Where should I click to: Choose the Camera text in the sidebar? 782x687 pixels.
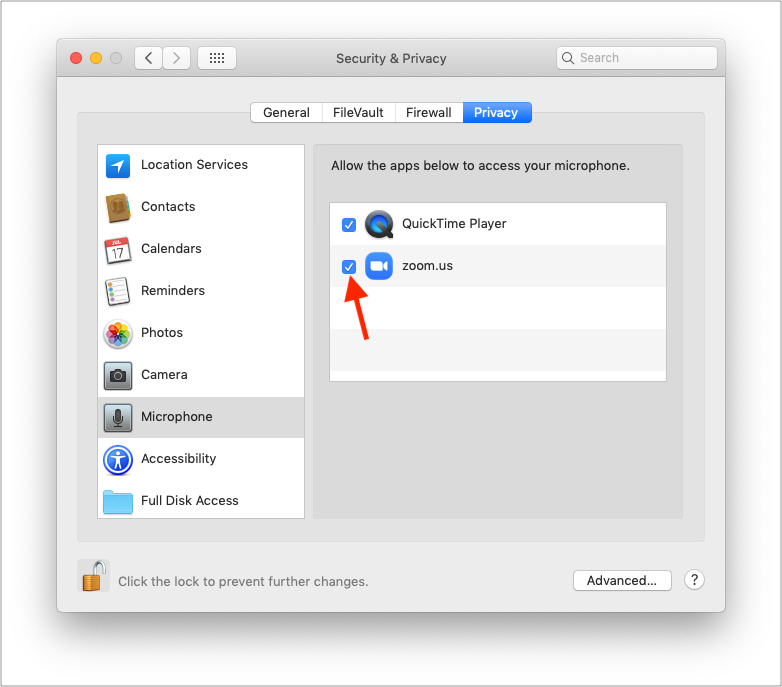click(164, 374)
